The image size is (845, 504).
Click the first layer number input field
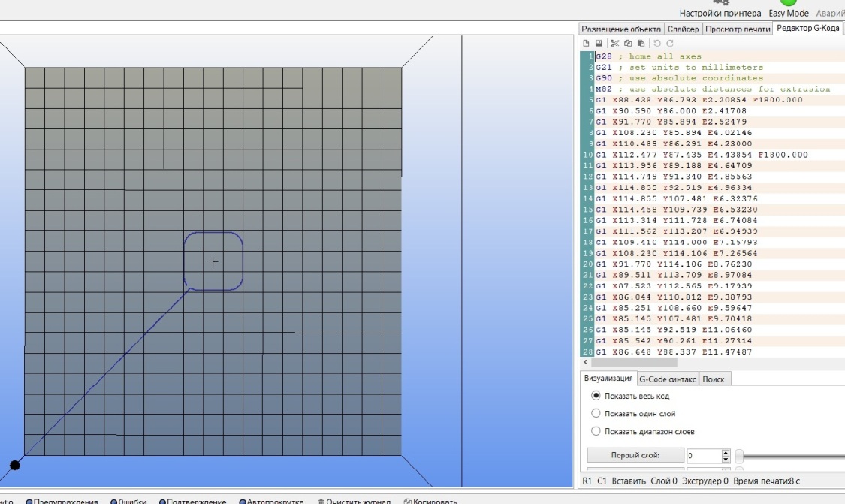point(703,456)
